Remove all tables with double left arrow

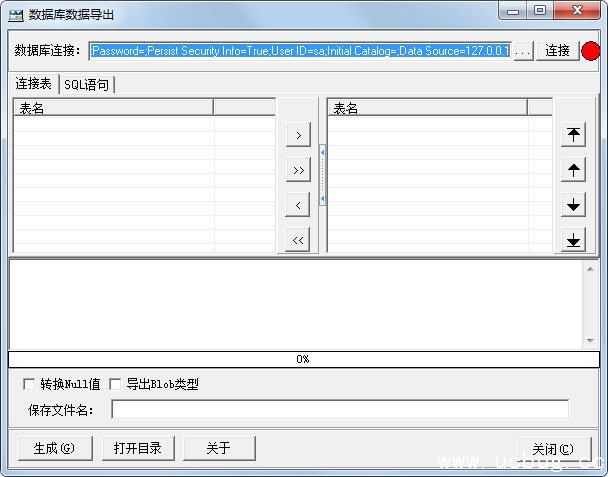pos(297,240)
